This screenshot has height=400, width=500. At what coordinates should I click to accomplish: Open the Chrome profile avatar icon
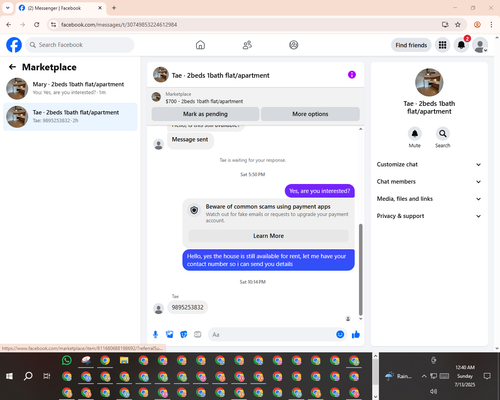[477, 25]
